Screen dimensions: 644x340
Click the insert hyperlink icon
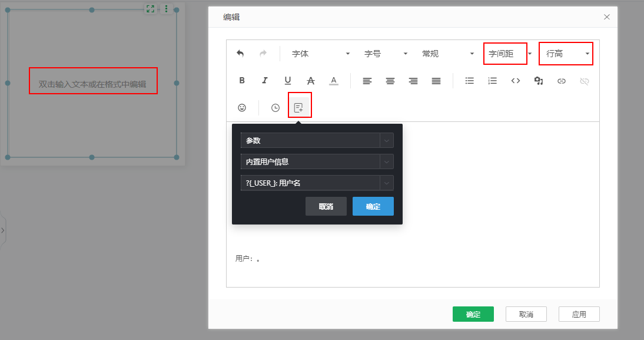(561, 81)
